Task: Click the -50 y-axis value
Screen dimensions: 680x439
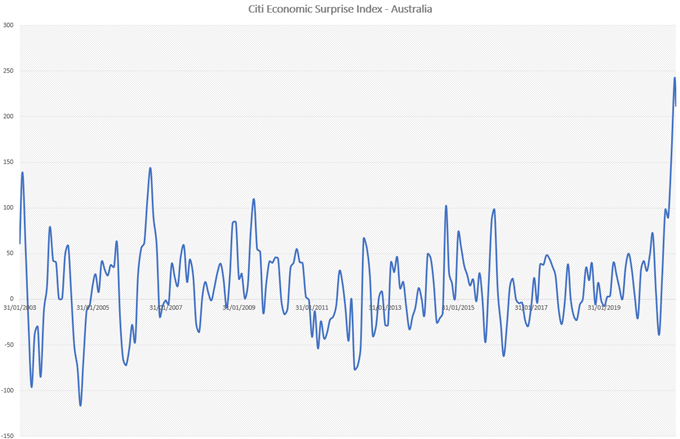Action: (8, 344)
